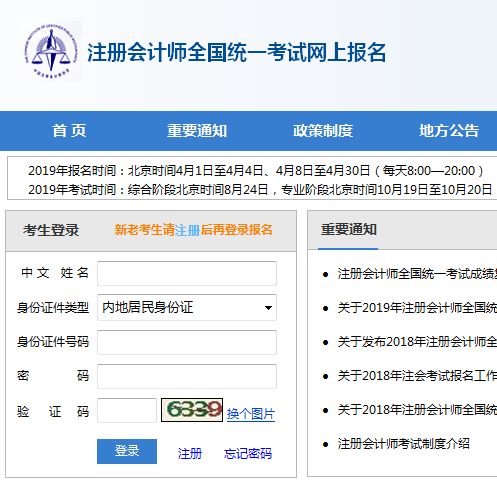Click the 2019年考试时间 announcement line
This screenshot has height=480, width=497.
click(x=260, y=190)
